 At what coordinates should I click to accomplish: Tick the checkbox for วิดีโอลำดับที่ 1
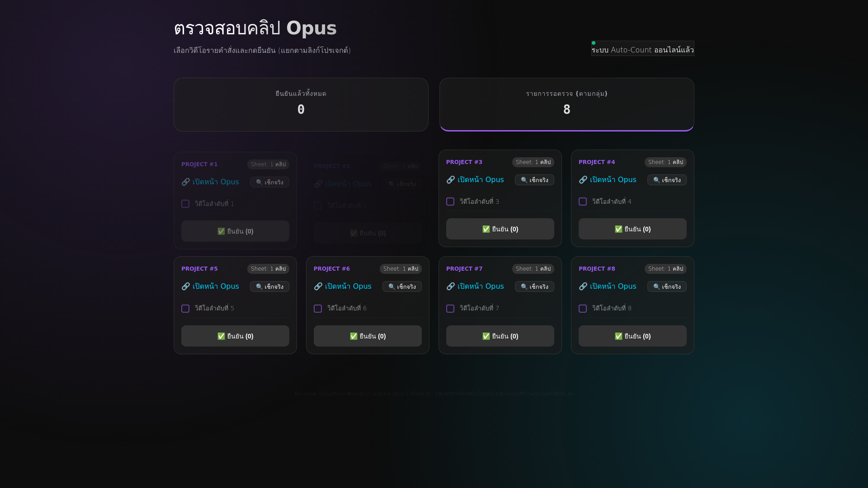click(x=185, y=204)
